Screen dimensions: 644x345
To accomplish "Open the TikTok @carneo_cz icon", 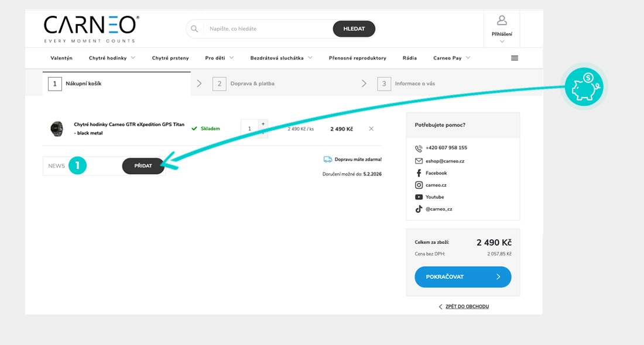I will click(x=417, y=209).
